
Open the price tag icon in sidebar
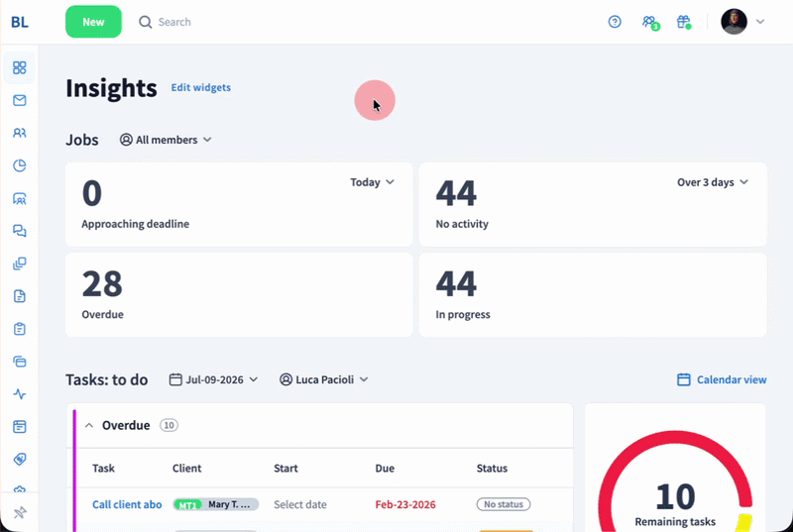click(x=19, y=460)
